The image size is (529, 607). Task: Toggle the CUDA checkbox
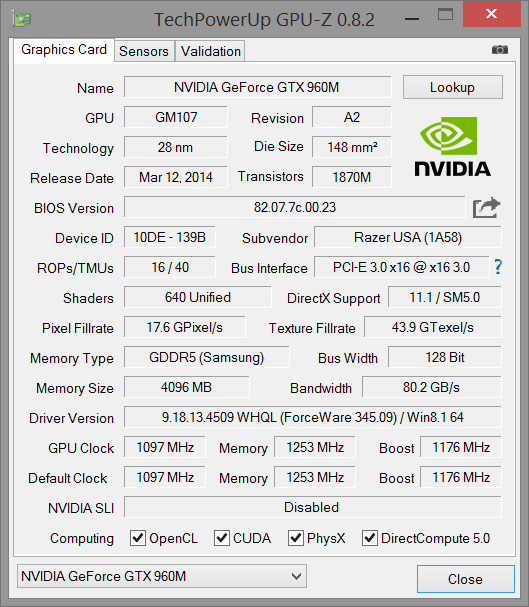point(222,538)
